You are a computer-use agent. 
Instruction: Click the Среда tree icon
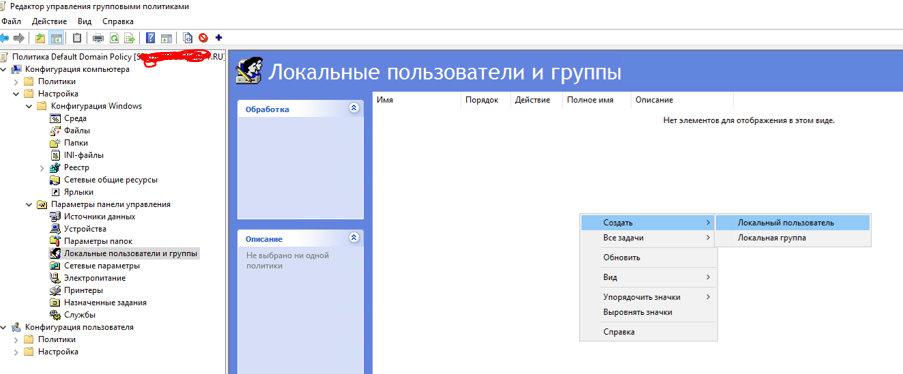coord(55,118)
